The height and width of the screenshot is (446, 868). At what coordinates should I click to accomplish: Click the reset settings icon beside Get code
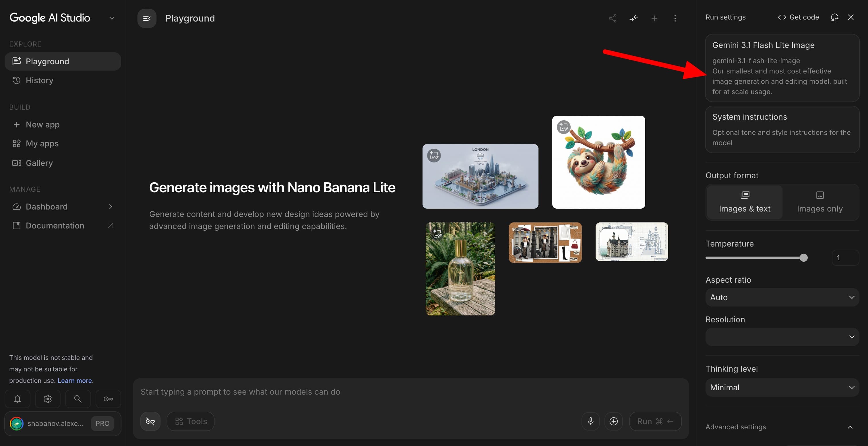(x=834, y=17)
